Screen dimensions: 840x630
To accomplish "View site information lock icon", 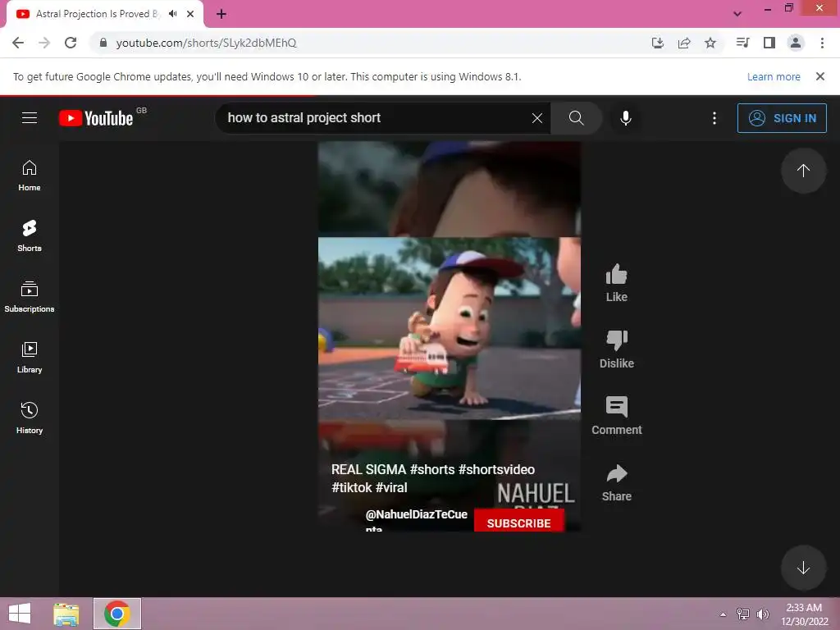I will click(103, 43).
